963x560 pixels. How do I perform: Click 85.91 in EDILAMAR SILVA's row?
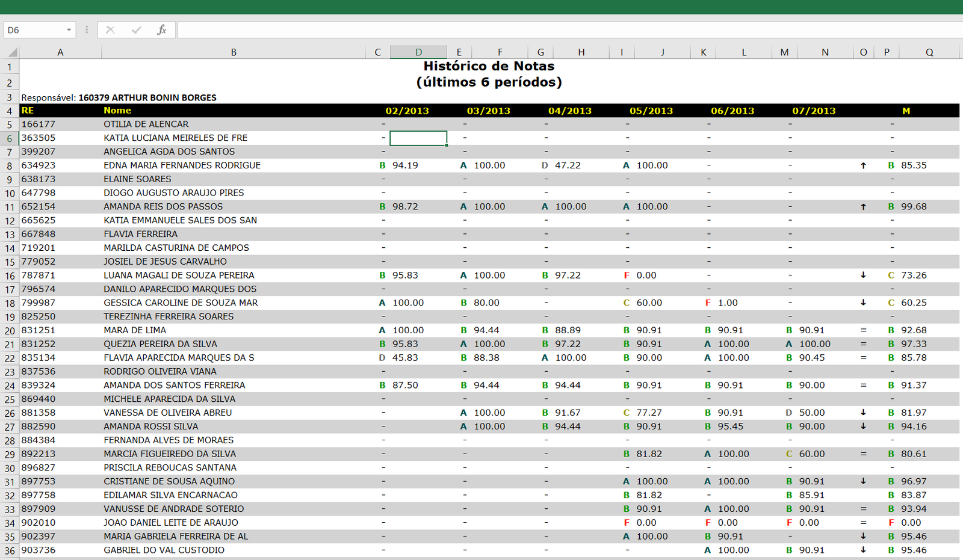(812, 495)
